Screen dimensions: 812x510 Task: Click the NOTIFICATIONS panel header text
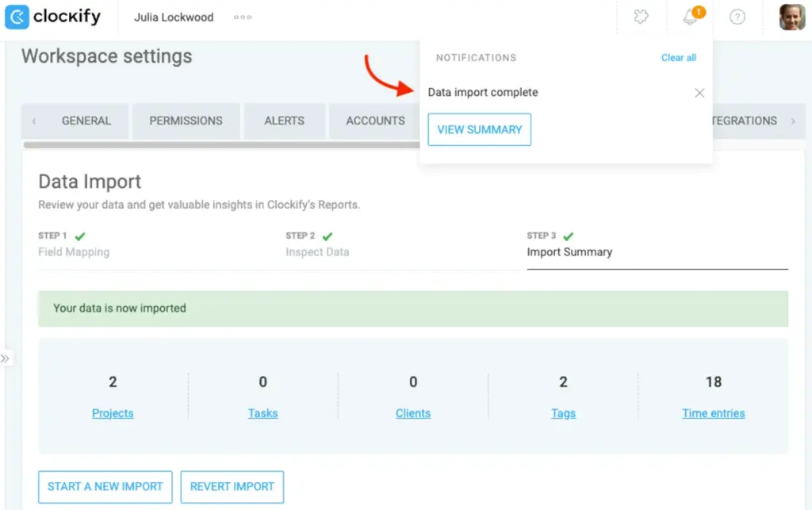point(476,57)
